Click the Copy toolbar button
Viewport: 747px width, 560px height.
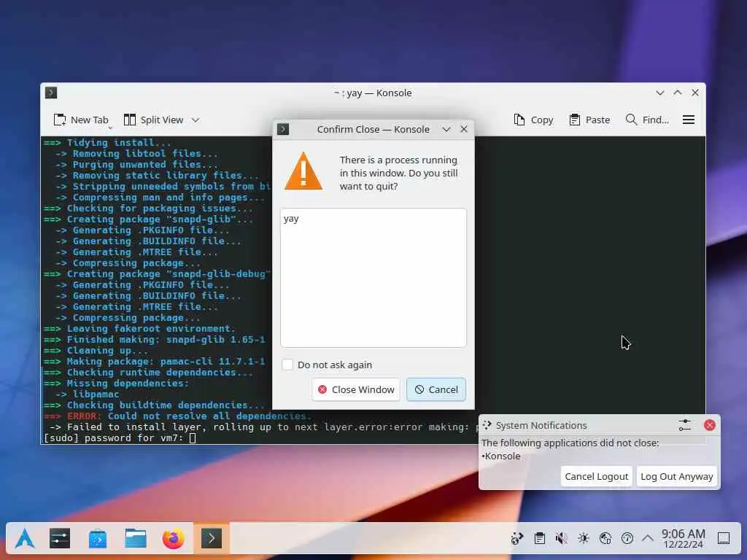pos(533,120)
